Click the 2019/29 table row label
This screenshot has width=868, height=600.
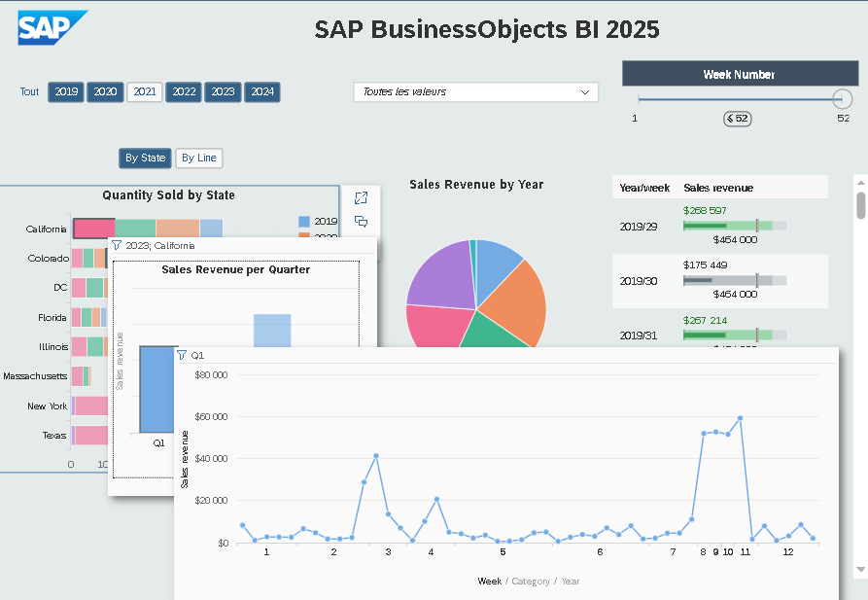[639, 227]
